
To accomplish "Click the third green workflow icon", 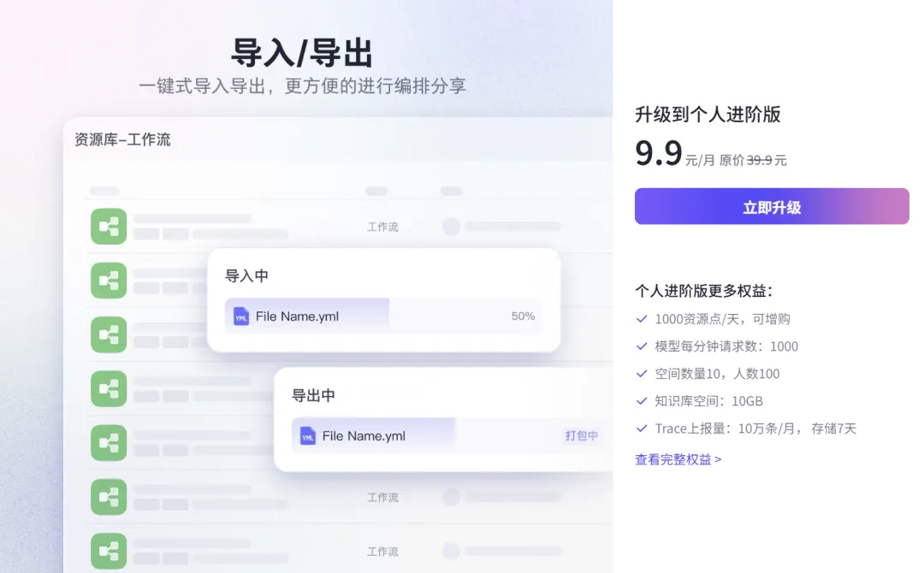I will 109,334.
